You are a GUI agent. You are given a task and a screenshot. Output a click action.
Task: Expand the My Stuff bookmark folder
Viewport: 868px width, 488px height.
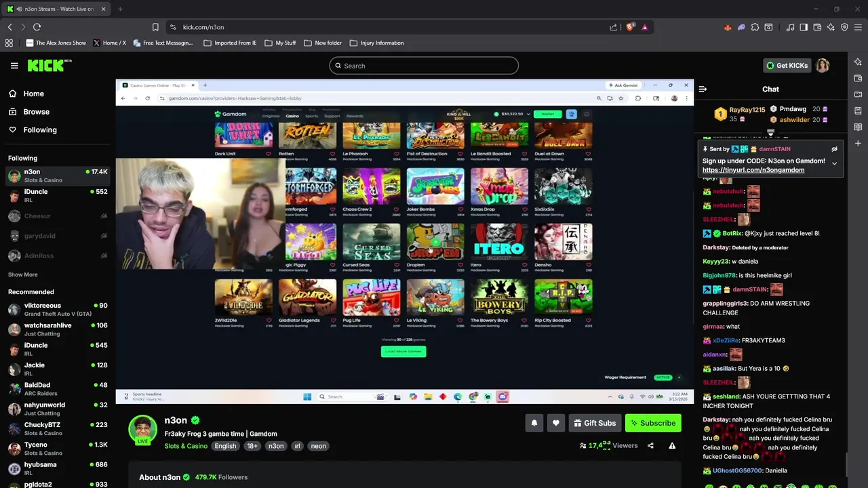[280, 43]
